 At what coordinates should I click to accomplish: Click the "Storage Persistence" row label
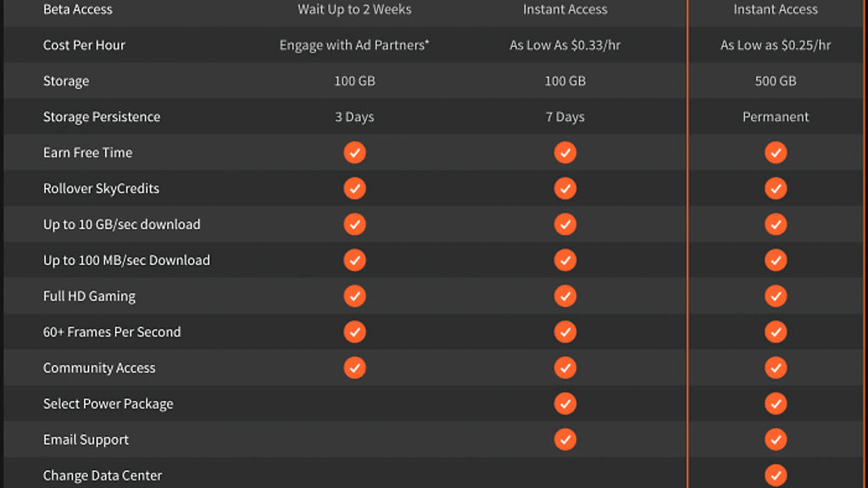[x=102, y=117]
